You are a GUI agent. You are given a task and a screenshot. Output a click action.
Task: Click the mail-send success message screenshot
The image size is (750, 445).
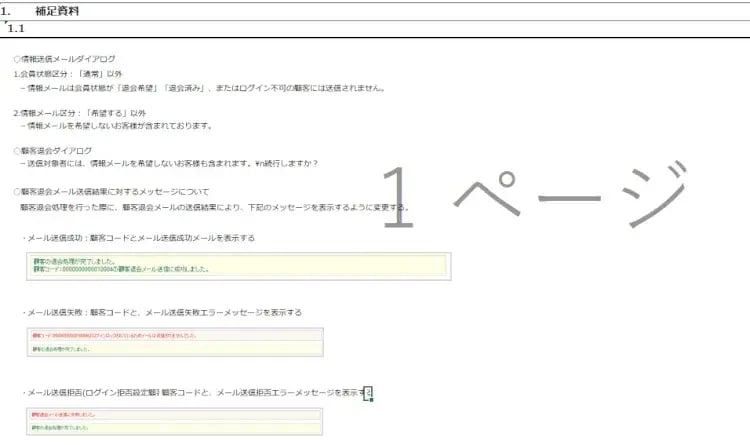(x=238, y=266)
